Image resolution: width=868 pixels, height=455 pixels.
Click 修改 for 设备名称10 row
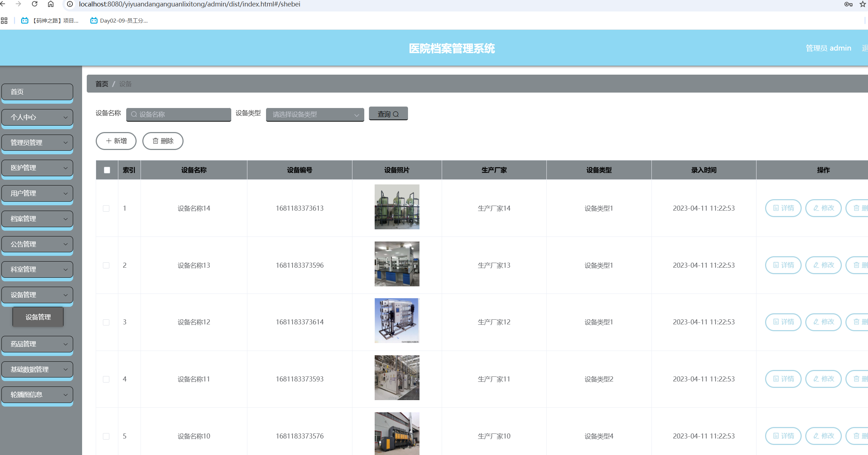(823, 436)
